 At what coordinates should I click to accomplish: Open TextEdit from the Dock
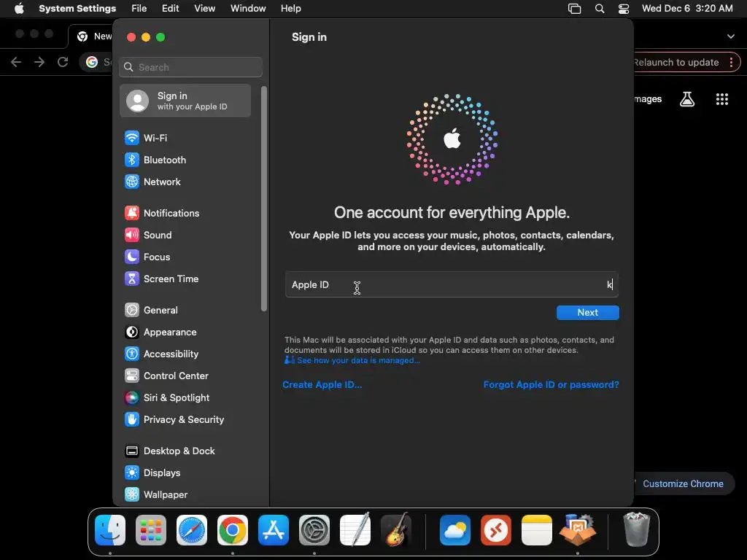[x=355, y=529]
